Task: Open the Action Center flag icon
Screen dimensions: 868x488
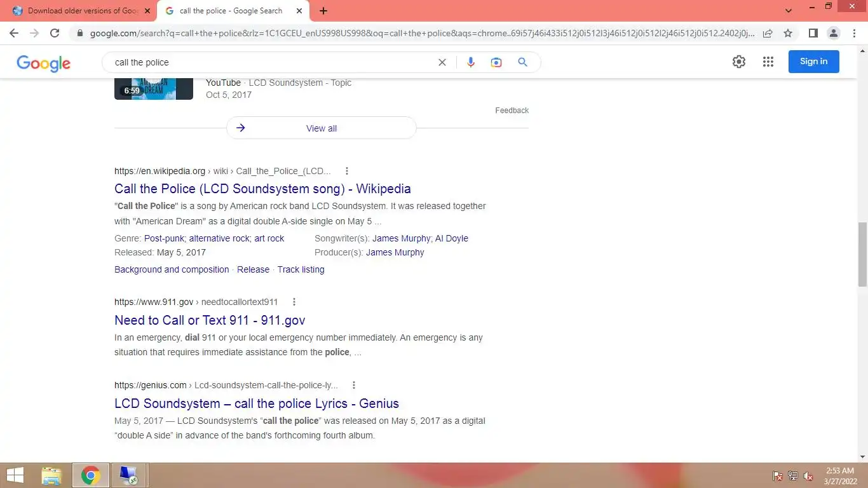Action: [777, 476]
